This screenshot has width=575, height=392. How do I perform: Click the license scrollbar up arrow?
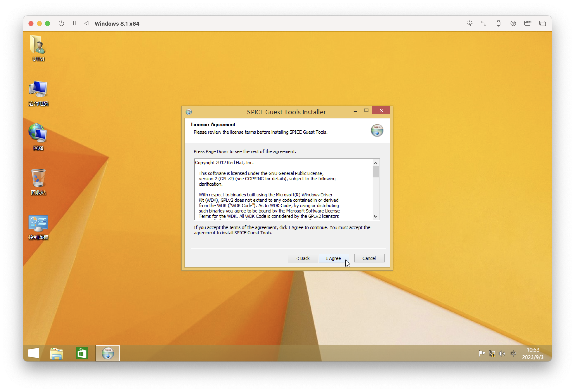[375, 163]
